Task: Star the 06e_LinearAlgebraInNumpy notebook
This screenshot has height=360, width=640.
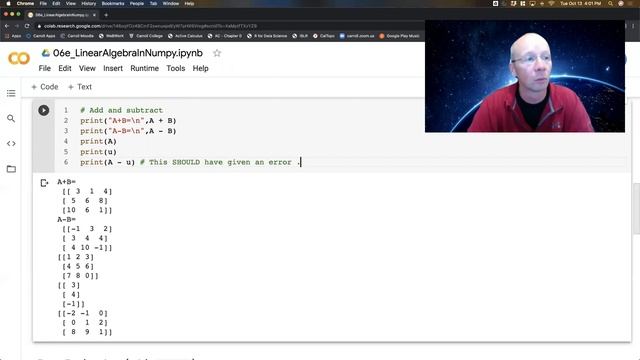Action: [217, 53]
